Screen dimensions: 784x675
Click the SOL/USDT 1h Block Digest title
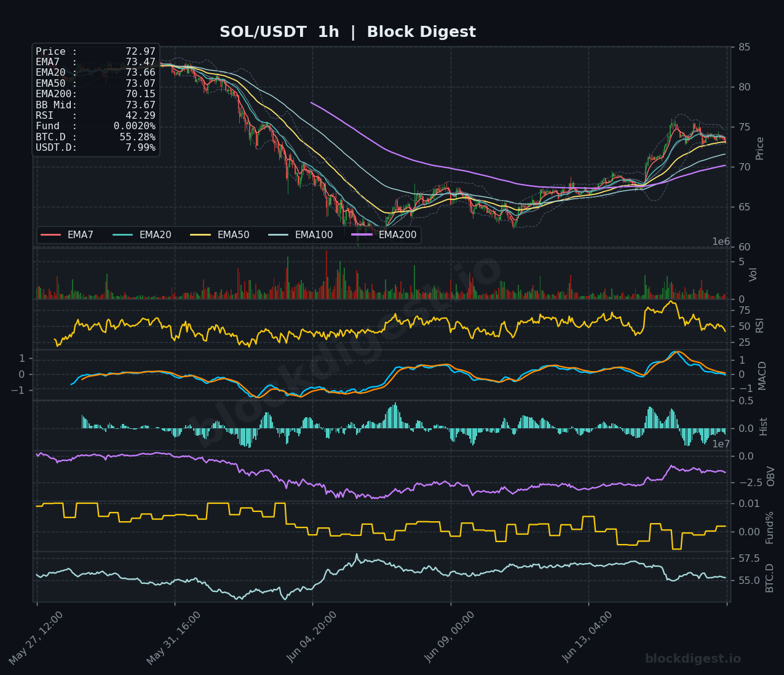tap(347, 32)
